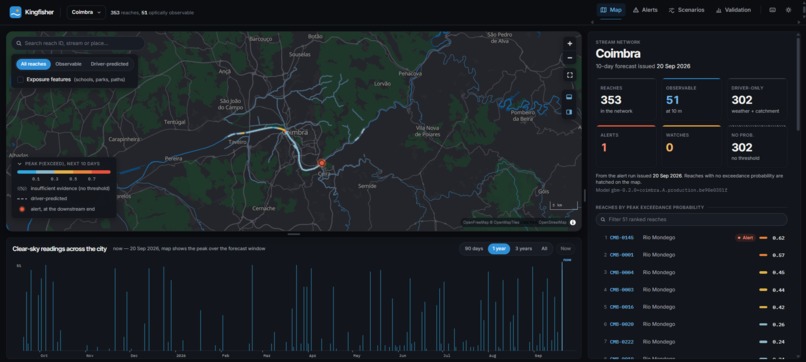Open reach CMB-0222 in the ranked list
This screenshot has width=806, height=362.
pyautogui.click(x=691, y=342)
